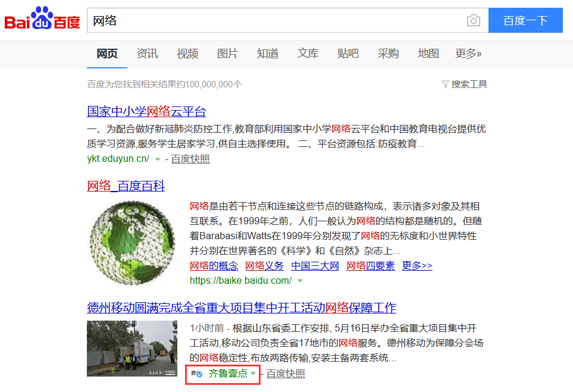
Task: Open 网络四要素 sub-link
Action: [370, 266]
